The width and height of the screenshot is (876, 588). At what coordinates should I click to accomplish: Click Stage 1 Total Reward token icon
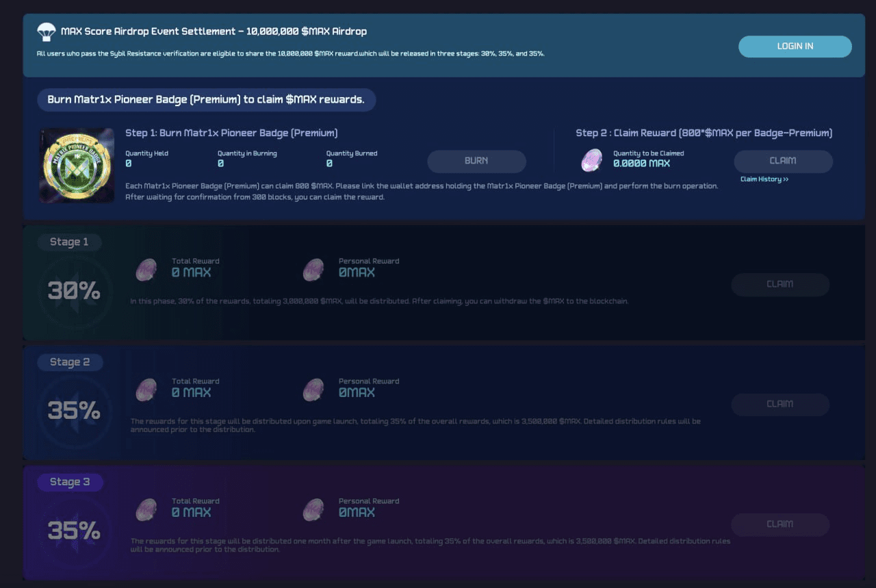point(146,270)
